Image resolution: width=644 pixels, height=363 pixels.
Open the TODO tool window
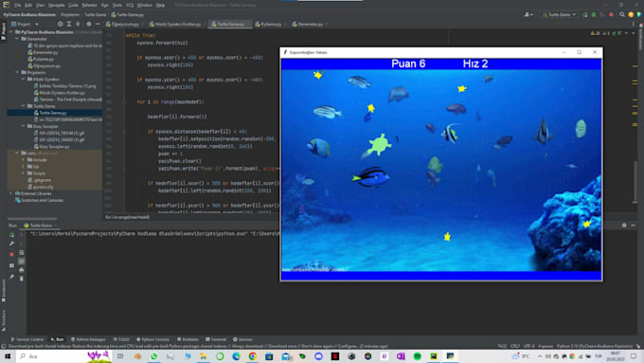(121, 339)
